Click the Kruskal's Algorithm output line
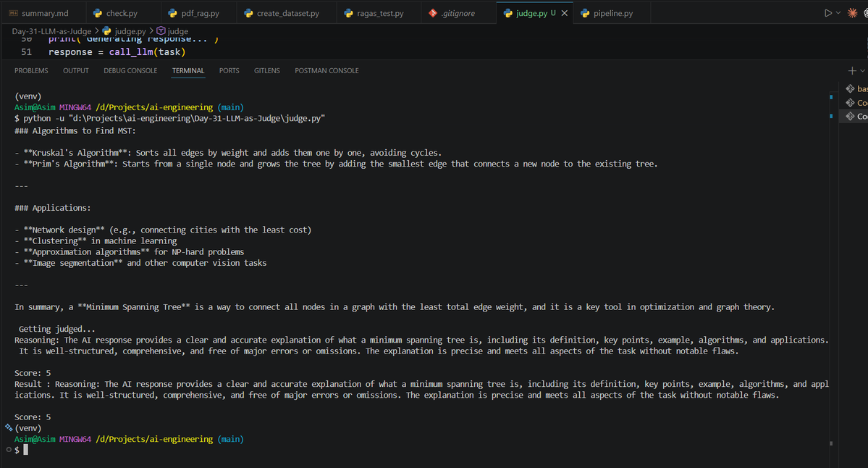The width and height of the screenshot is (868, 468). point(228,153)
